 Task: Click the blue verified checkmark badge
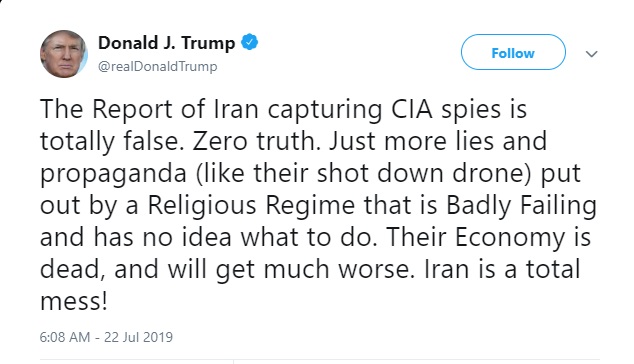coord(249,42)
